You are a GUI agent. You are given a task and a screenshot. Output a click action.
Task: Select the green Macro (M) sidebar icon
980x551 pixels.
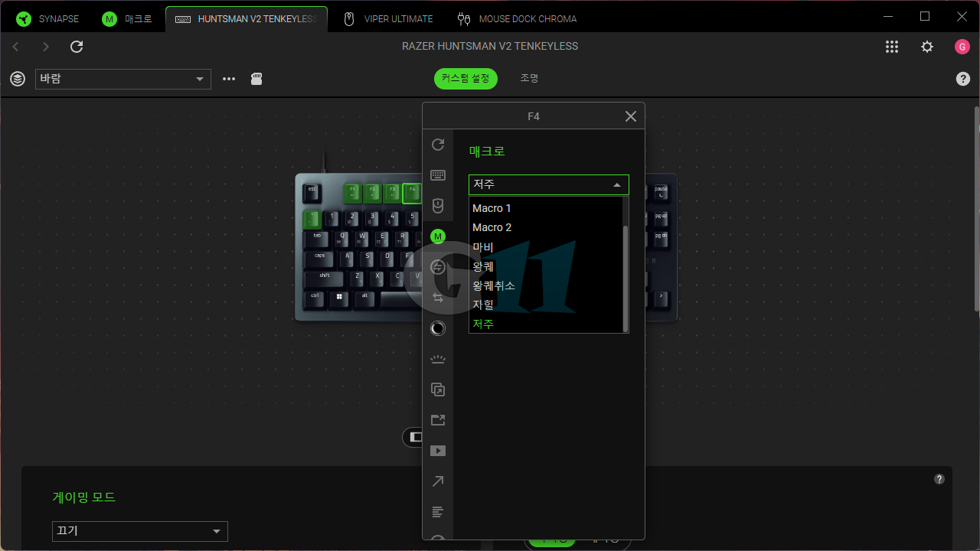(438, 236)
